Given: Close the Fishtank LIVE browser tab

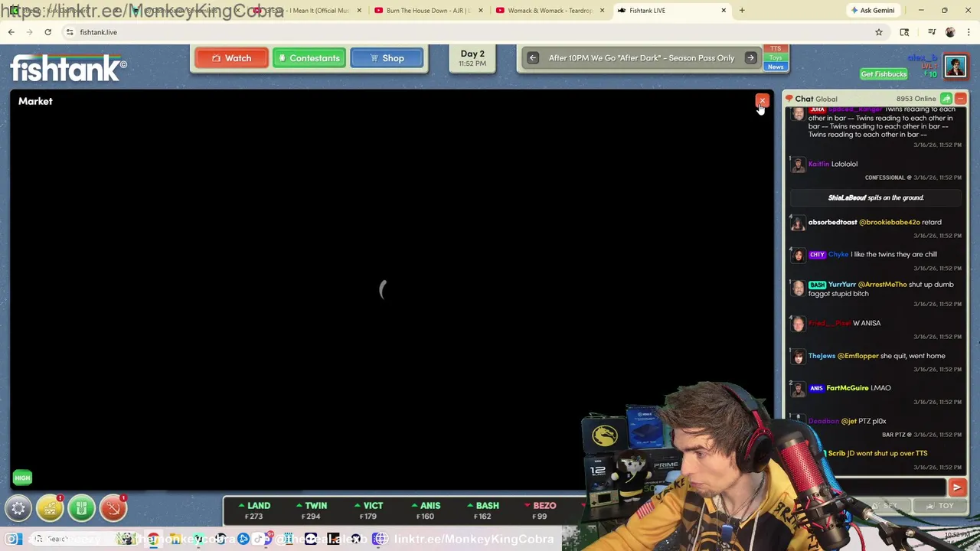Looking at the screenshot, I should tap(724, 11).
